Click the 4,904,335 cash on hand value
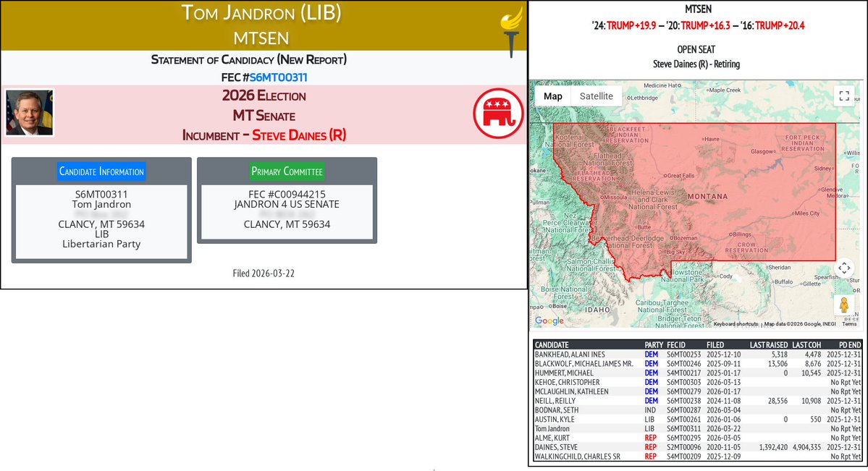The image size is (868, 471). coord(806,447)
